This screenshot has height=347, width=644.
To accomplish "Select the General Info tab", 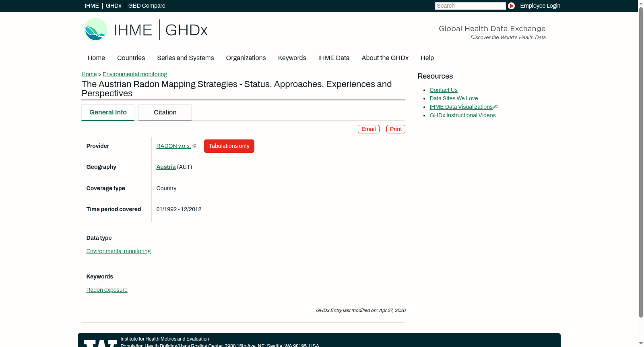I will tap(108, 112).
